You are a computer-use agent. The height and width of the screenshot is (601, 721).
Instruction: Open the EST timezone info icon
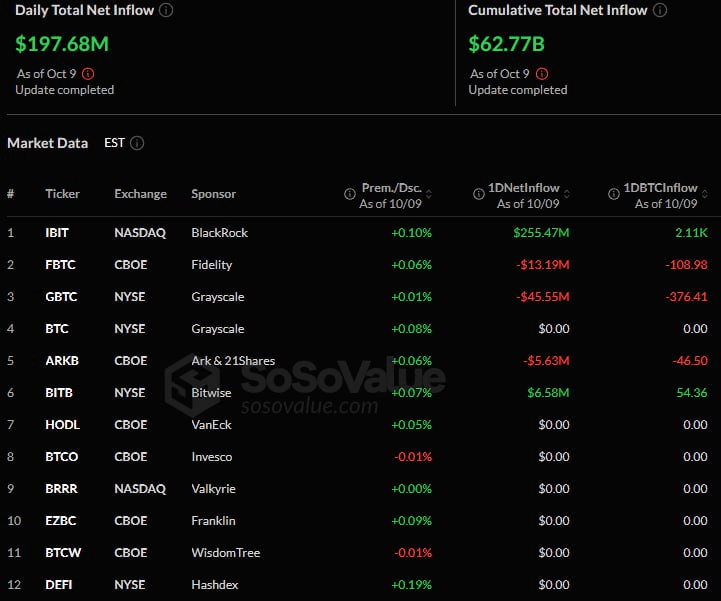[137, 143]
